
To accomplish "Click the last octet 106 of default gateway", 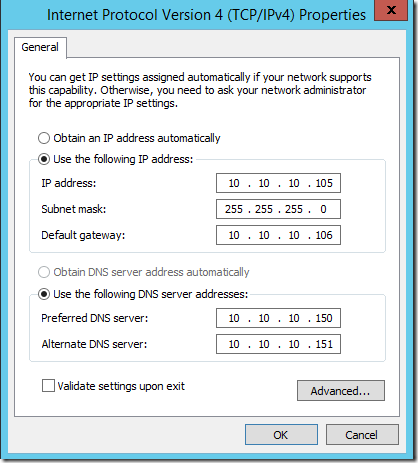I will point(324,235).
